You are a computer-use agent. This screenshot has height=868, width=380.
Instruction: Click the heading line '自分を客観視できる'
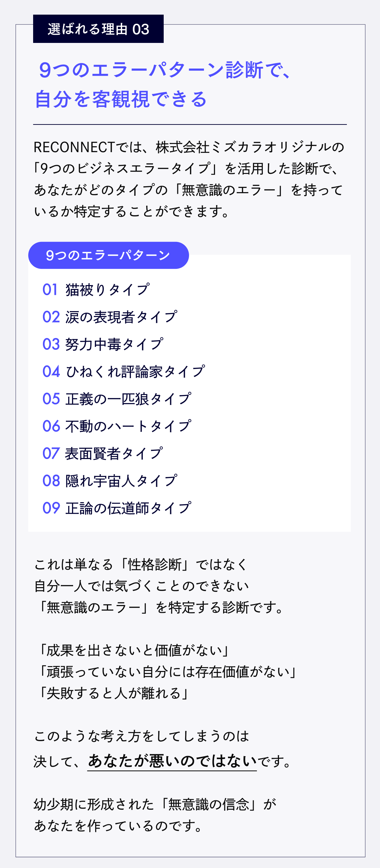click(x=121, y=99)
